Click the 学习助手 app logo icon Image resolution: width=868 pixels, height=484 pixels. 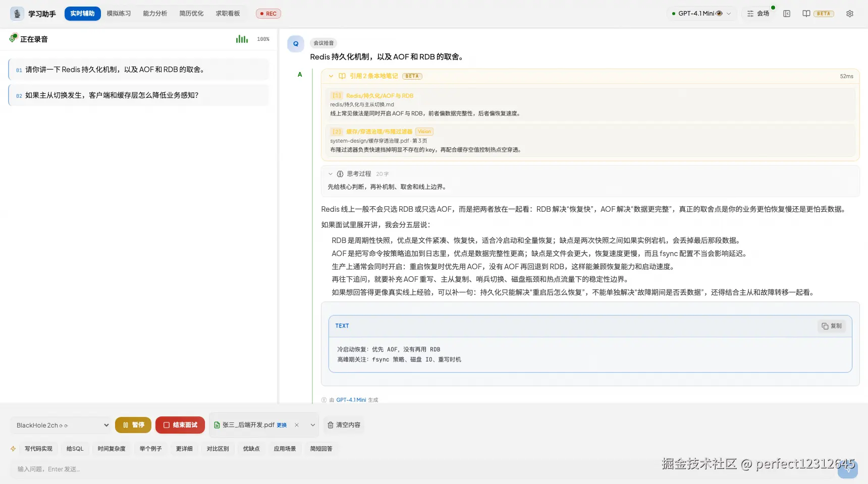(17, 14)
